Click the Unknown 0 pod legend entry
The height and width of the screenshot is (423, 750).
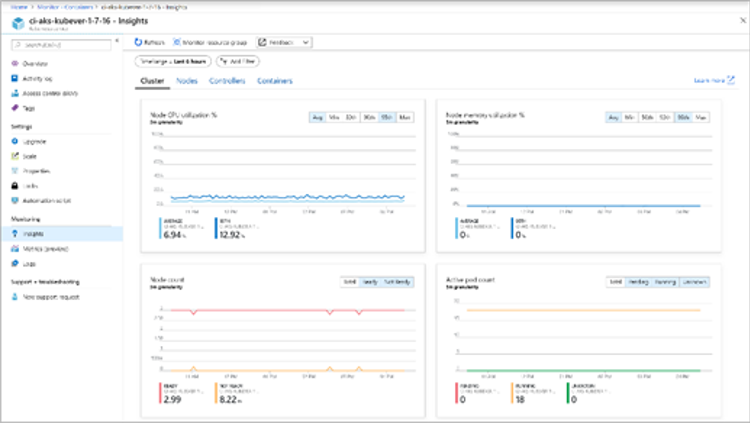[x=590, y=393]
